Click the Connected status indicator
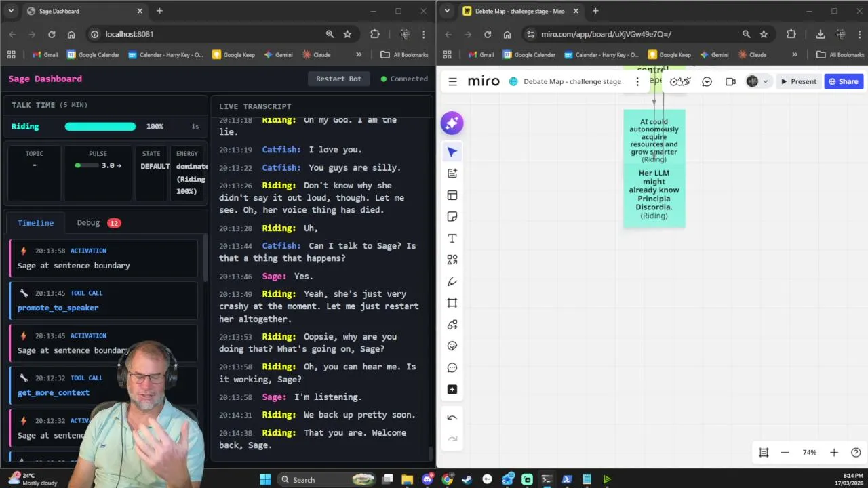 click(x=404, y=79)
